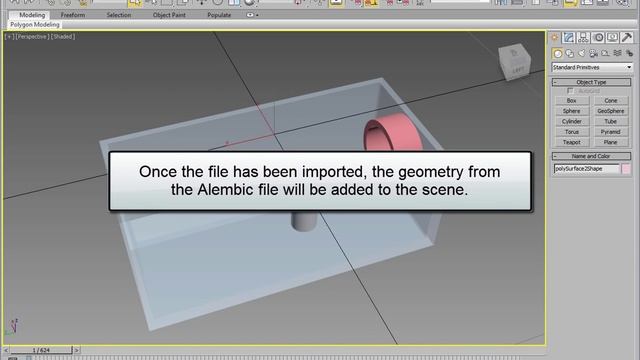
Task: Create a Cylinder primitive
Action: [x=571, y=122]
